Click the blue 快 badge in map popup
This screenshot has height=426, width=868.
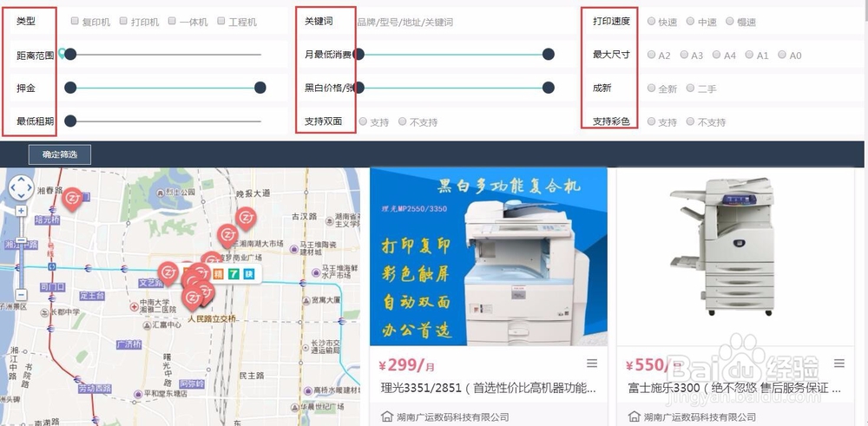point(249,273)
